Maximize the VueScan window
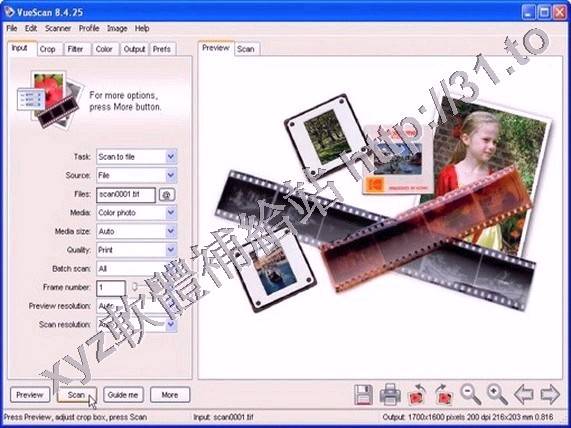This screenshot has height=428, width=571. 544,12
